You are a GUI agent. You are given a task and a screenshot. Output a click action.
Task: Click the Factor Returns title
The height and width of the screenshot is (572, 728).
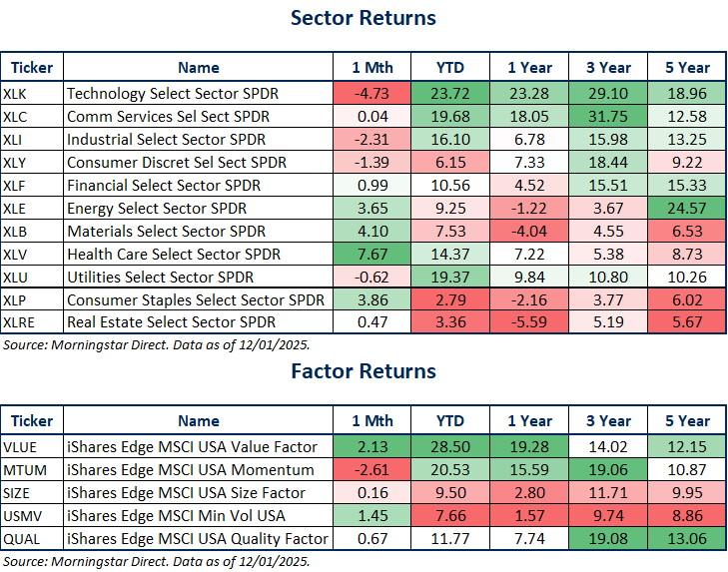click(x=364, y=371)
